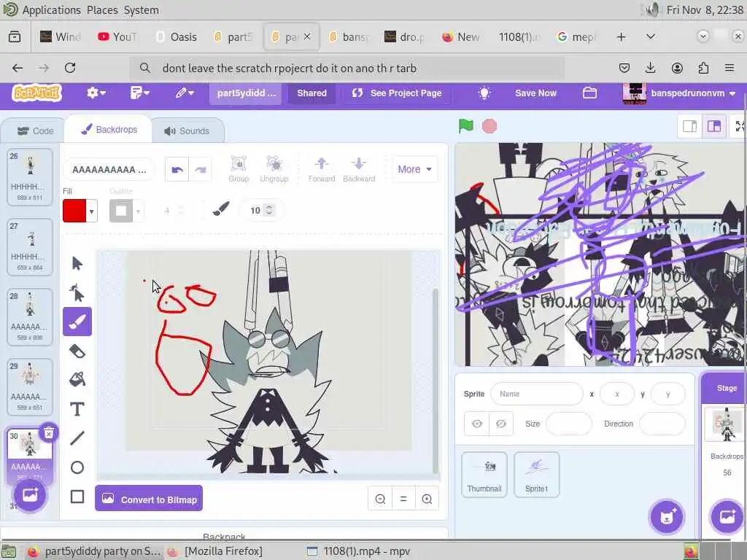Select the Fill bucket tool
The height and width of the screenshot is (560, 747).
click(x=77, y=379)
